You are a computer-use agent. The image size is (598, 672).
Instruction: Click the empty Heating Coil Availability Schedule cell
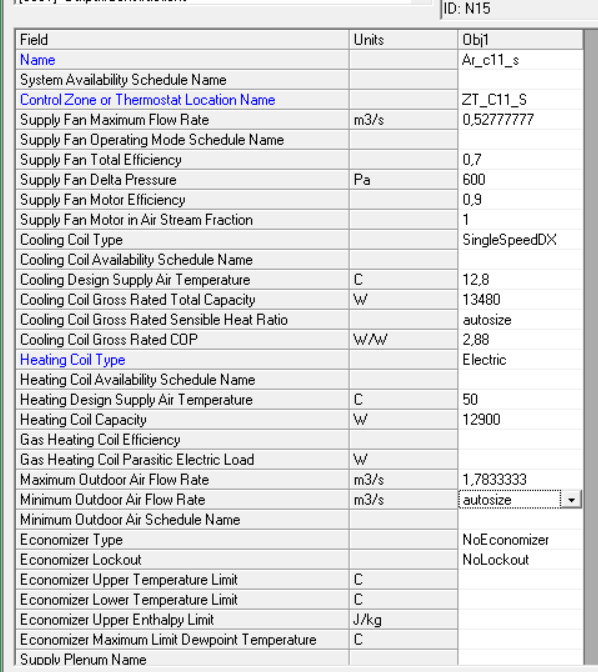tap(520, 380)
